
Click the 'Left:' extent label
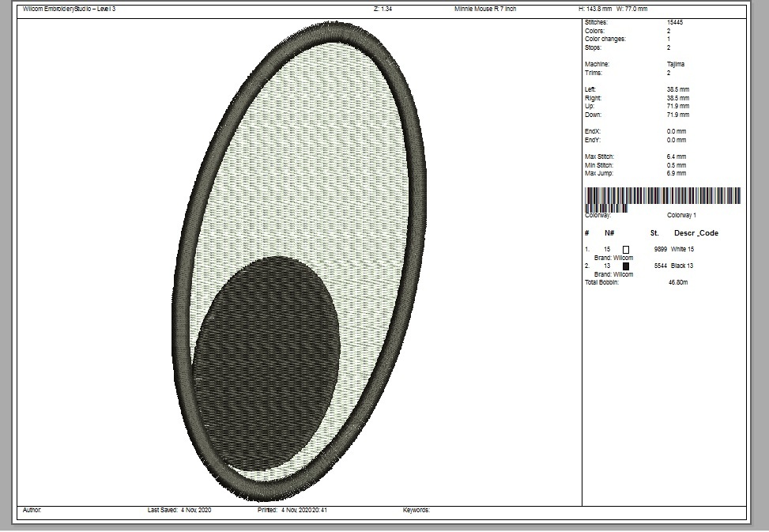point(590,90)
